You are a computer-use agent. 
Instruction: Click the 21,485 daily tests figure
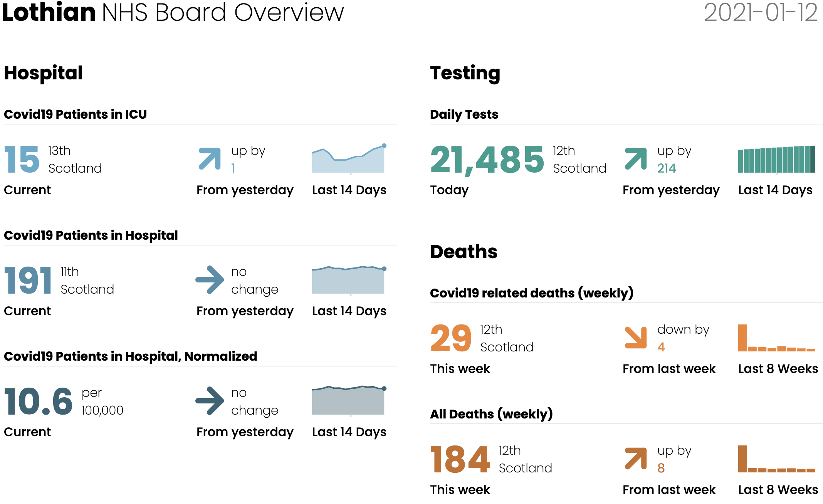click(x=487, y=160)
